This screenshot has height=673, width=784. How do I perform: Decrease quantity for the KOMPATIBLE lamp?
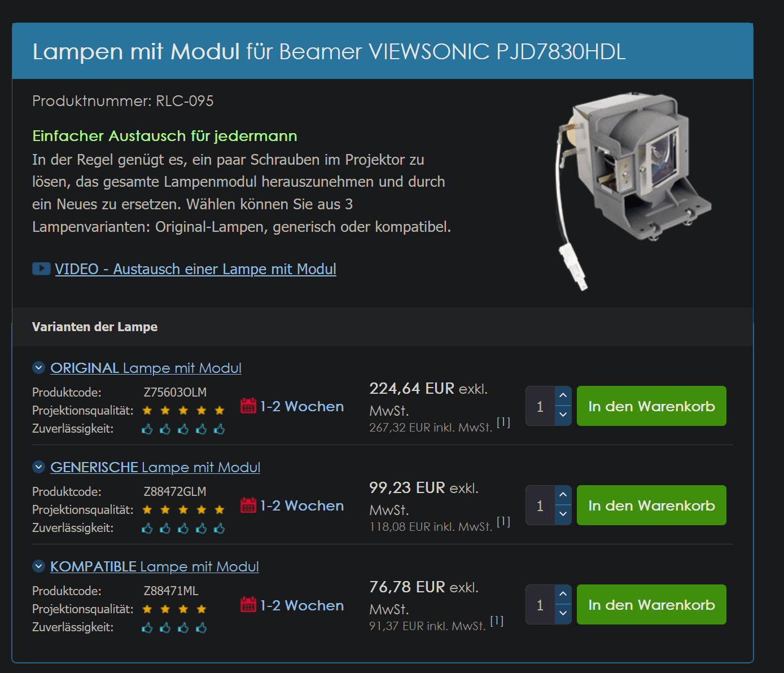(563, 614)
